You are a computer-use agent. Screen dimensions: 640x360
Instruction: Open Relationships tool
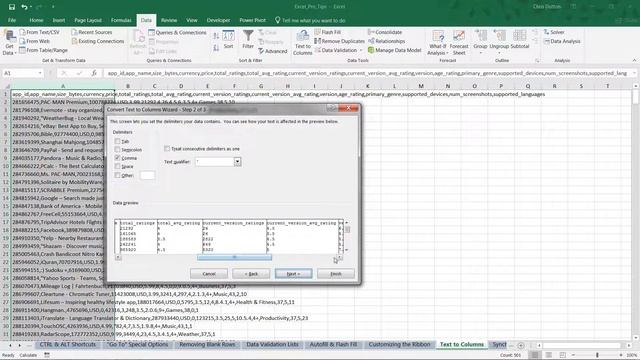point(387,41)
